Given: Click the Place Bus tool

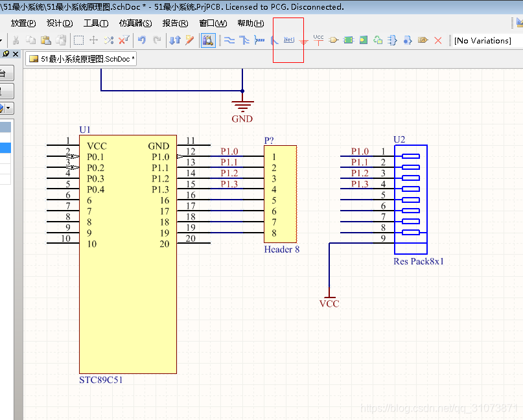Looking at the screenshot, I should point(244,40).
